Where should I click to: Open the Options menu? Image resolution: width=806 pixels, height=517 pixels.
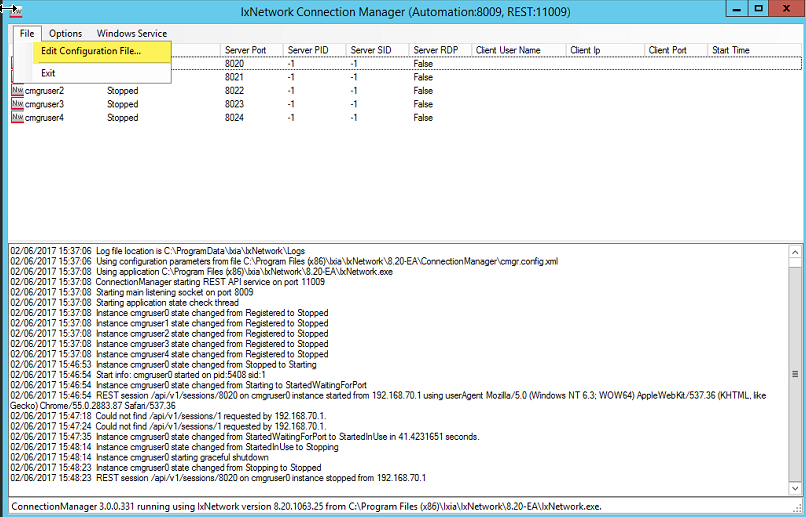[x=66, y=34]
